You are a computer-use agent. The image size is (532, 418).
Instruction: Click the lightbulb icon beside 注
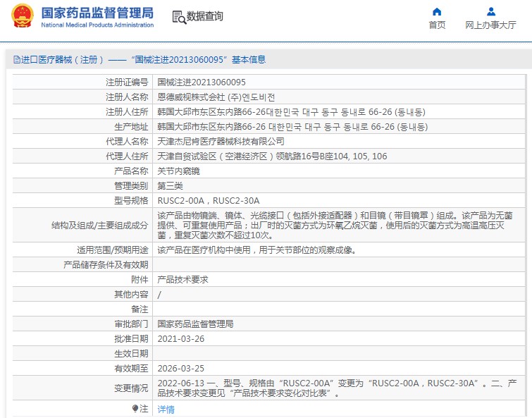tap(135, 408)
